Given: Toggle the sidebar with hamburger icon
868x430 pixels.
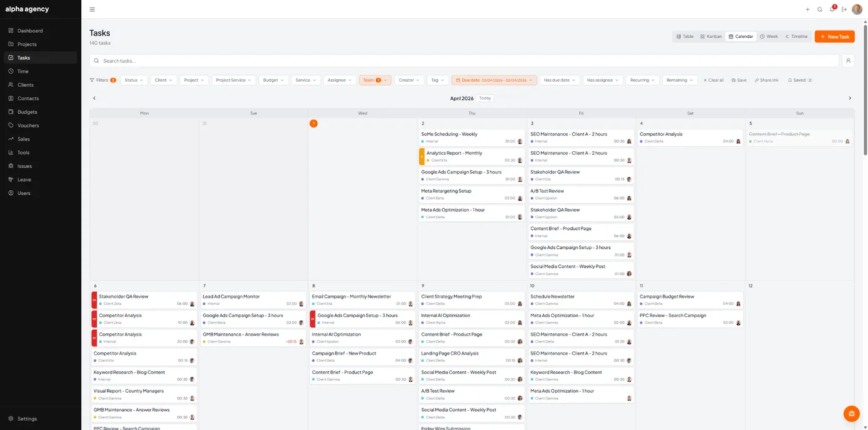Looking at the screenshot, I should coord(92,9).
